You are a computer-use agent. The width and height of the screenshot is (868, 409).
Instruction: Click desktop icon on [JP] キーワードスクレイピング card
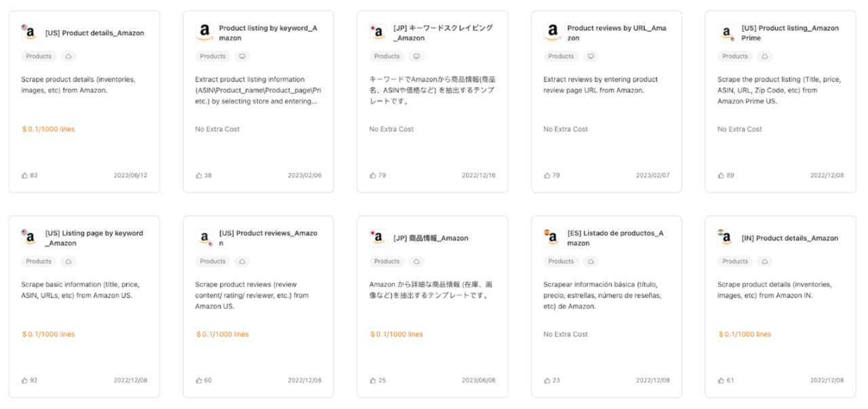point(417,56)
